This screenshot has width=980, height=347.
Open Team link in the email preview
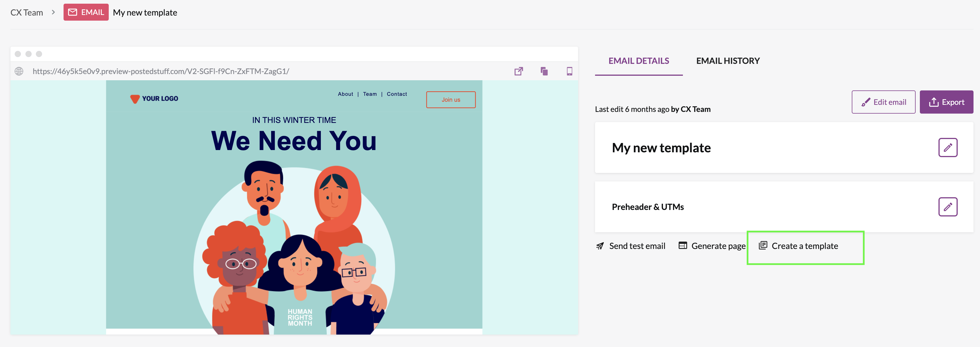(370, 94)
